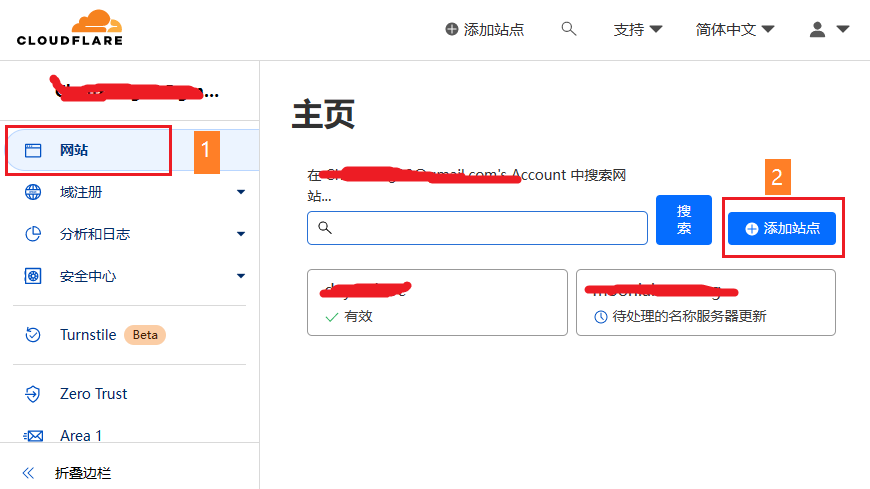The height and width of the screenshot is (489, 870).
Task: Open Turnstile Beta in the sidebar
Action: 88,335
